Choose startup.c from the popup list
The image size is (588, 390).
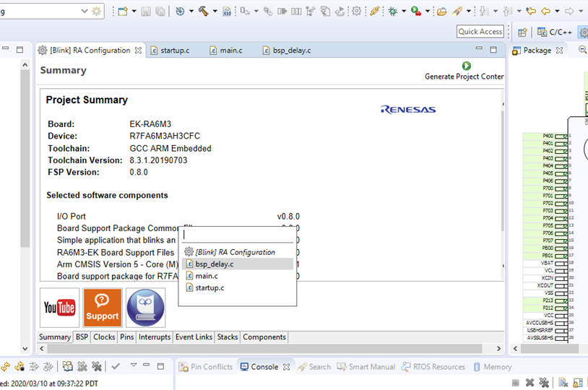[209, 287]
